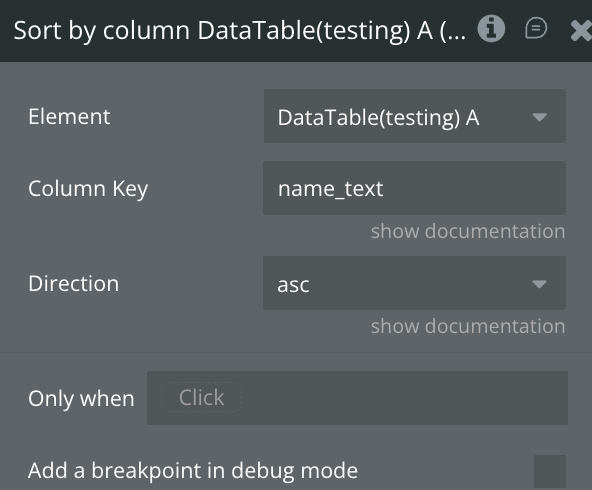Click the Only when expression box
The image size is (592, 490).
coord(357,398)
